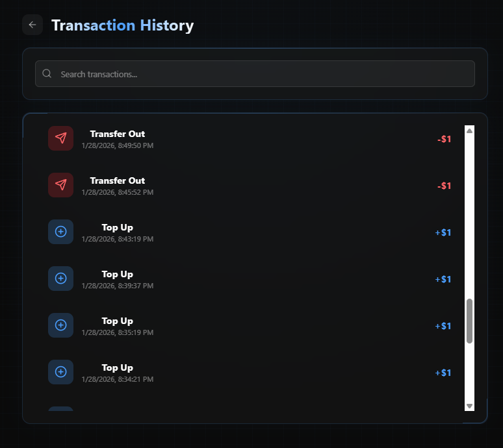Open the Transfer Out transaction from 8:49:50 PM
The width and height of the screenshot is (503, 448).
click(x=118, y=134)
